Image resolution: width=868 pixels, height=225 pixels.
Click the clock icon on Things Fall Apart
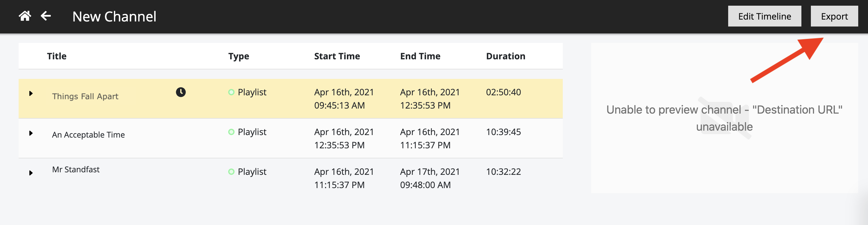181,92
